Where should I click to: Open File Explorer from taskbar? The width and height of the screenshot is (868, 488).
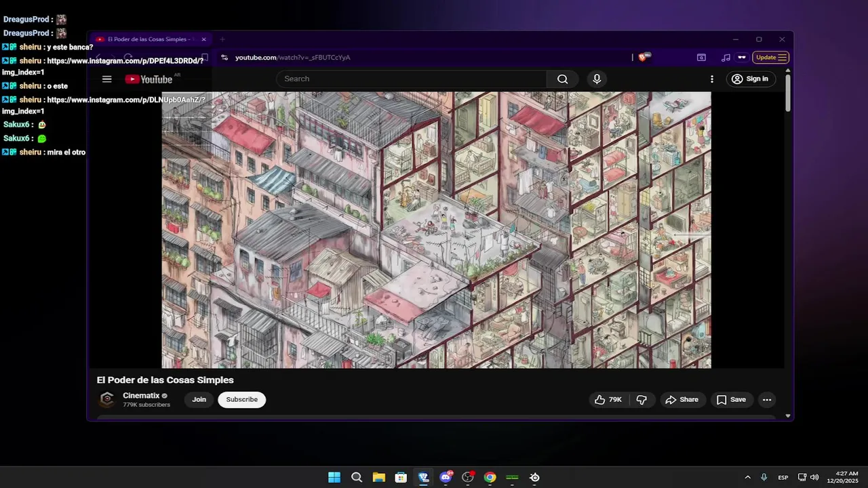click(x=378, y=477)
